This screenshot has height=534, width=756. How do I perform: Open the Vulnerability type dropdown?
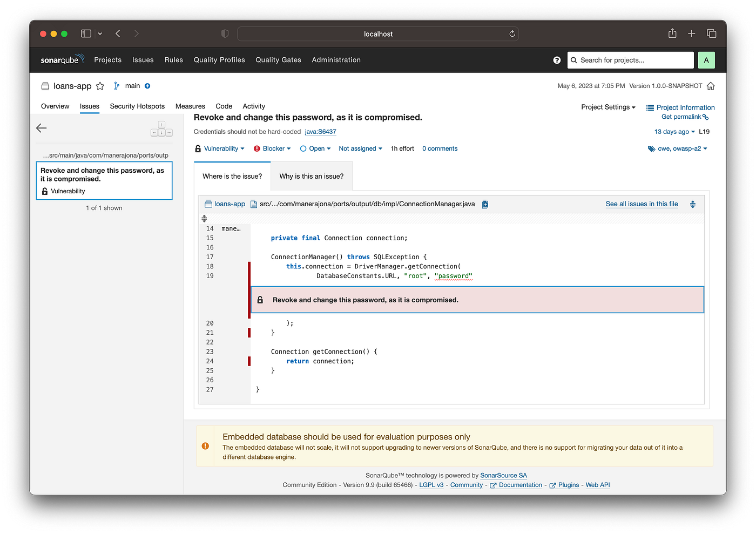(220, 148)
